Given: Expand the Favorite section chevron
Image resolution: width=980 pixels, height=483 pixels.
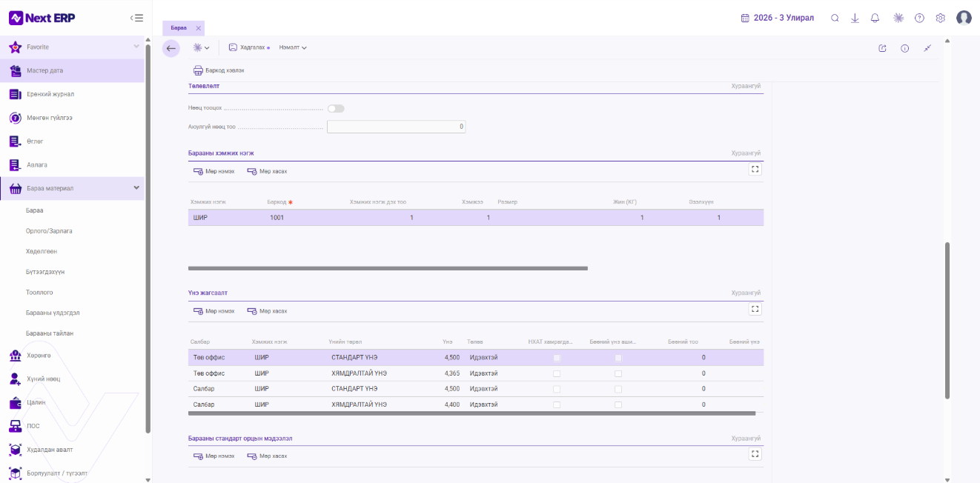Looking at the screenshot, I should click(x=136, y=47).
